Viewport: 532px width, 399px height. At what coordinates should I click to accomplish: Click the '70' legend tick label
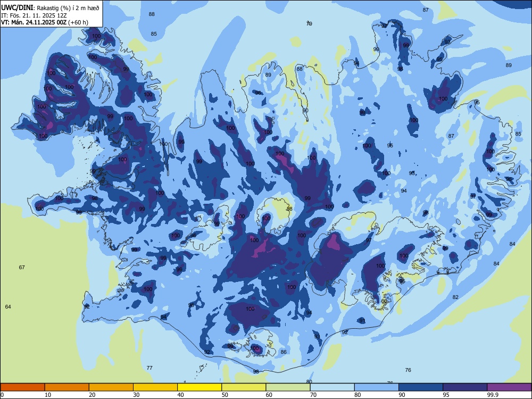point(313,395)
